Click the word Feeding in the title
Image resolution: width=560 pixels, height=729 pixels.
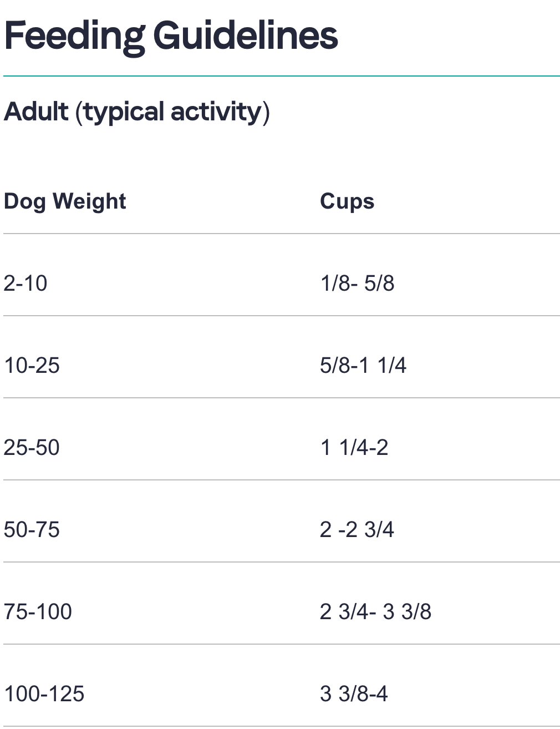tap(74, 36)
